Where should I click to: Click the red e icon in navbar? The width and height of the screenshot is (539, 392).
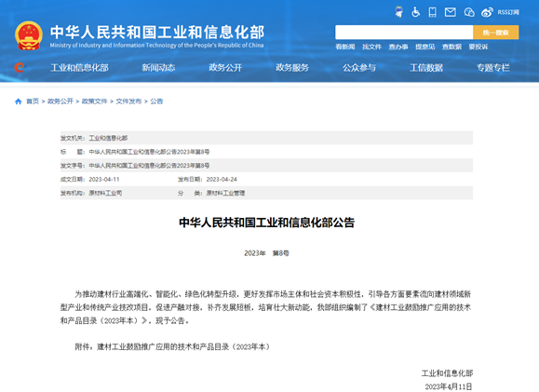[x=20, y=67]
